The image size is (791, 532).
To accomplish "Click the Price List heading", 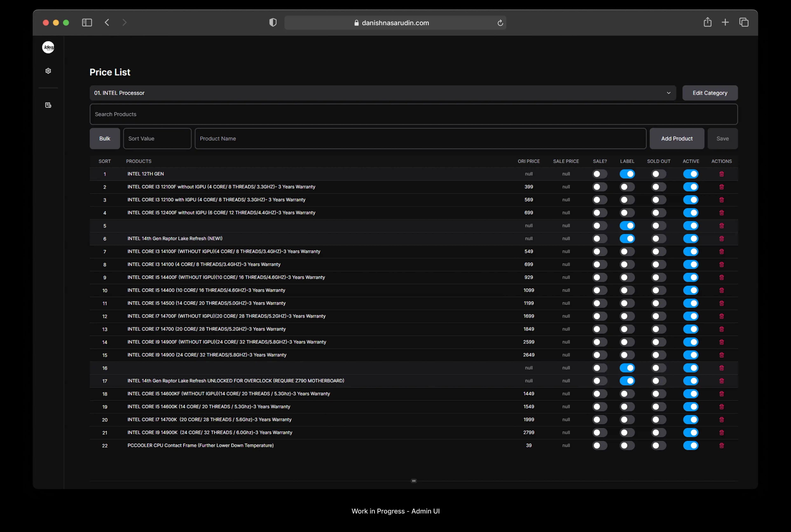I will pyautogui.click(x=110, y=72).
